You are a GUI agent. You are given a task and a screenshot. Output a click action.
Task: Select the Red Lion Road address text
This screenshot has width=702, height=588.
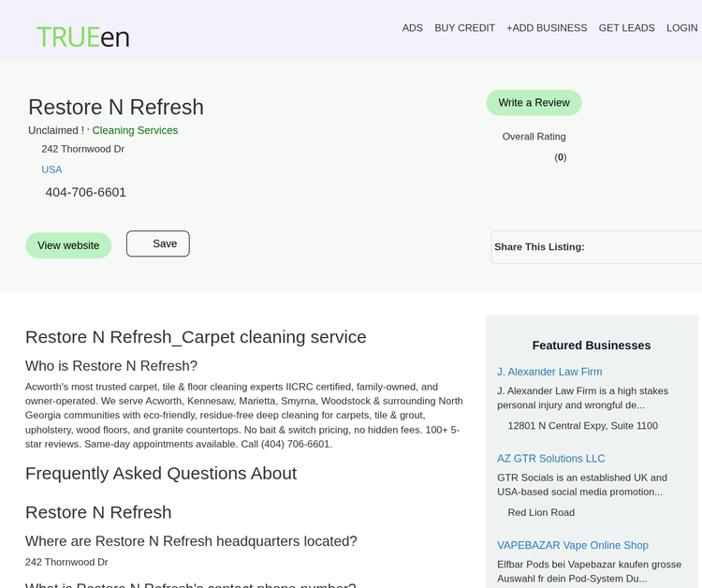(541, 513)
